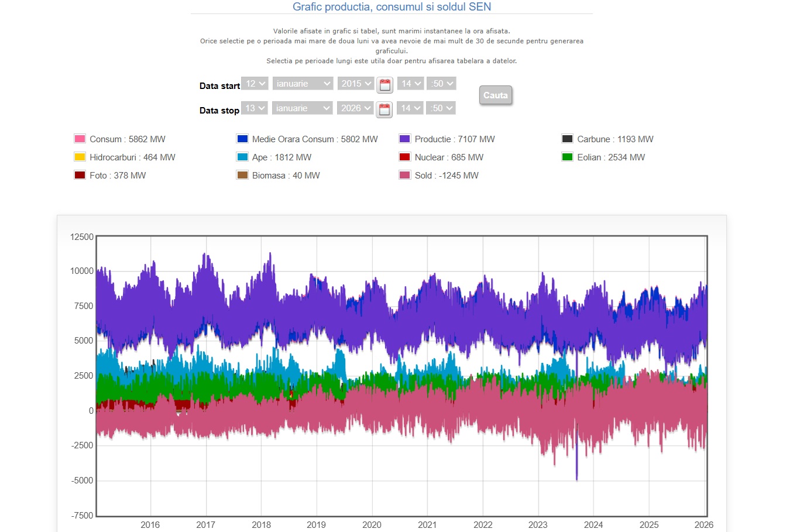Image resolution: width=800 pixels, height=532 pixels.
Task: Open the Data start calendar picker
Action: (x=384, y=85)
